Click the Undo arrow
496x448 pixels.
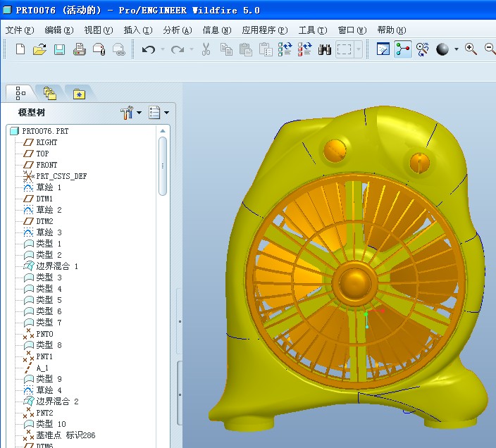coord(149,49)
